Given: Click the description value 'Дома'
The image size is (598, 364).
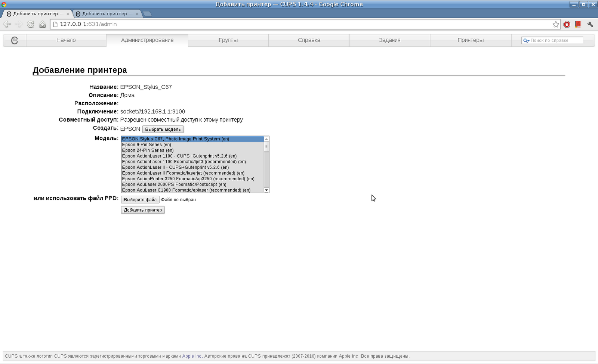Looking at the screenshot, I should pos(127,95).
